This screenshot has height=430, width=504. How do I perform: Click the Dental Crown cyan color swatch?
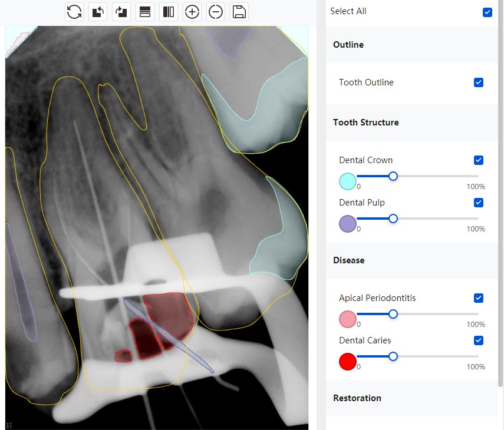coord(347,181)
